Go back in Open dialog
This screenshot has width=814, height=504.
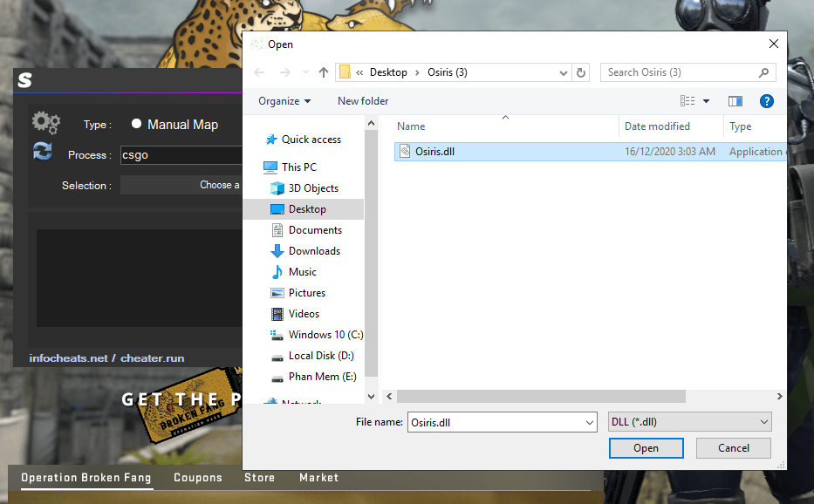260,72
